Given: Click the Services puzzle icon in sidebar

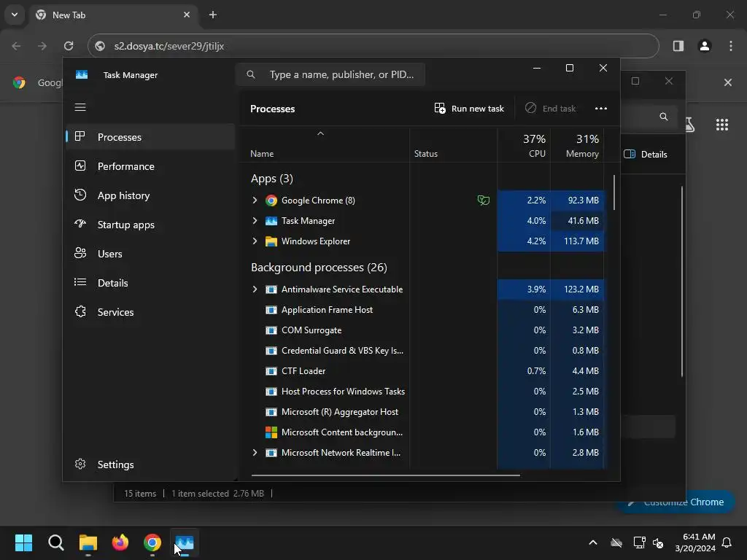Looking at the screenshot, I should (x=80, y=311).
